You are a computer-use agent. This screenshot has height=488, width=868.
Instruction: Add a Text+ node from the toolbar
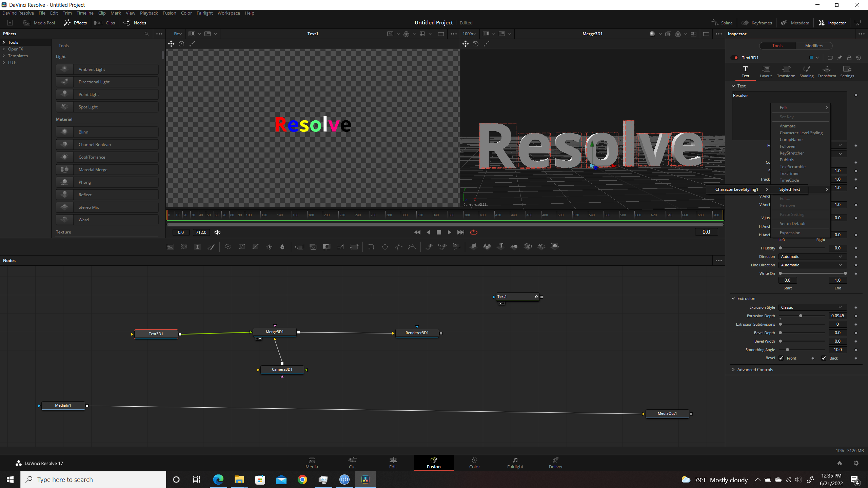point(197,247)
